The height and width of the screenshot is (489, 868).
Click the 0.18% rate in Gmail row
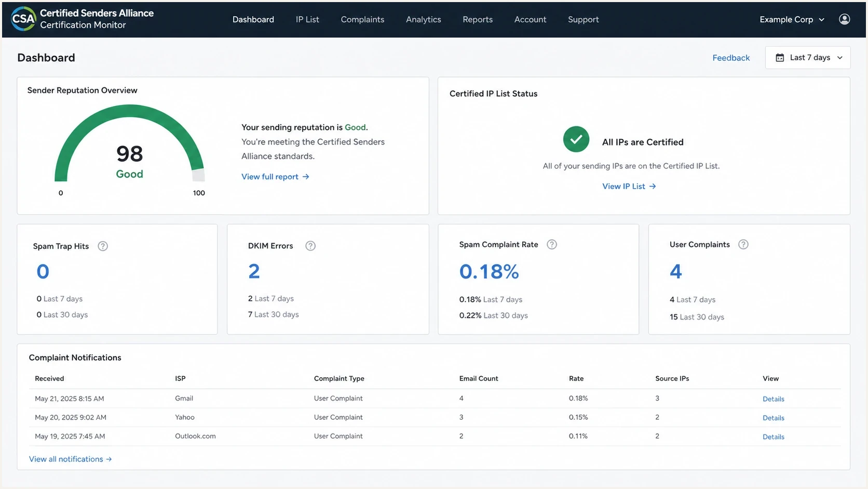pyautogui.click(x=578, y=398)
